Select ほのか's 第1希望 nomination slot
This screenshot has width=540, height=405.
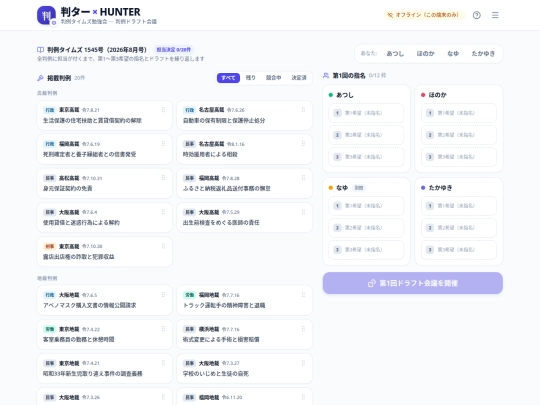coord(459,113)
